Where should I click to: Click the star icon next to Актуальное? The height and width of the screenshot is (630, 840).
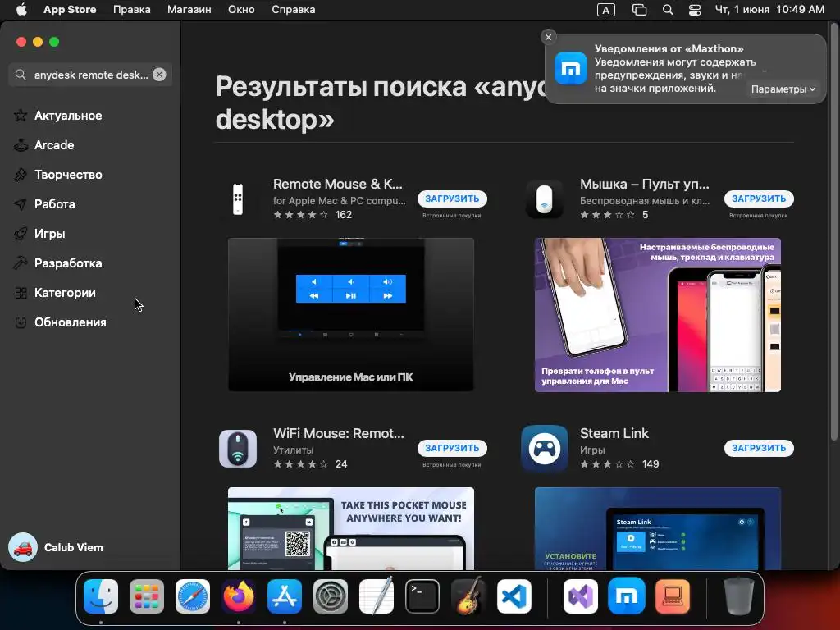pos(21,115)
